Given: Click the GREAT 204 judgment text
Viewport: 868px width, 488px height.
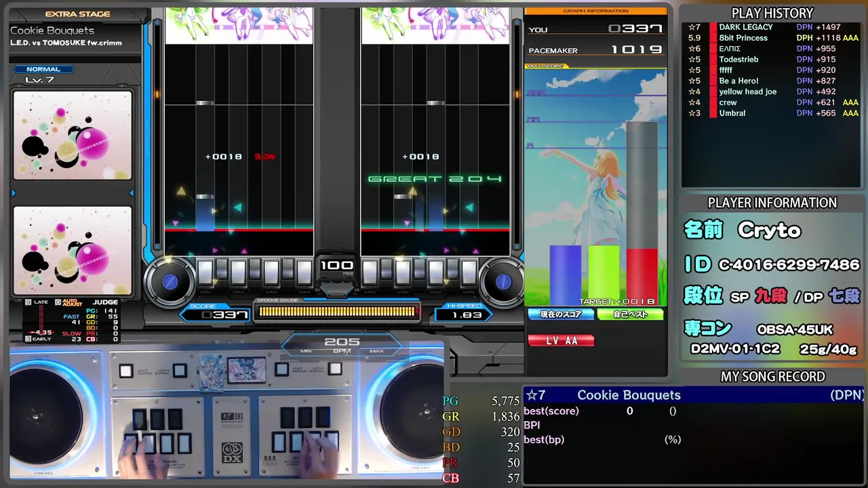Looking at the screenshot, I should [435, 179].
